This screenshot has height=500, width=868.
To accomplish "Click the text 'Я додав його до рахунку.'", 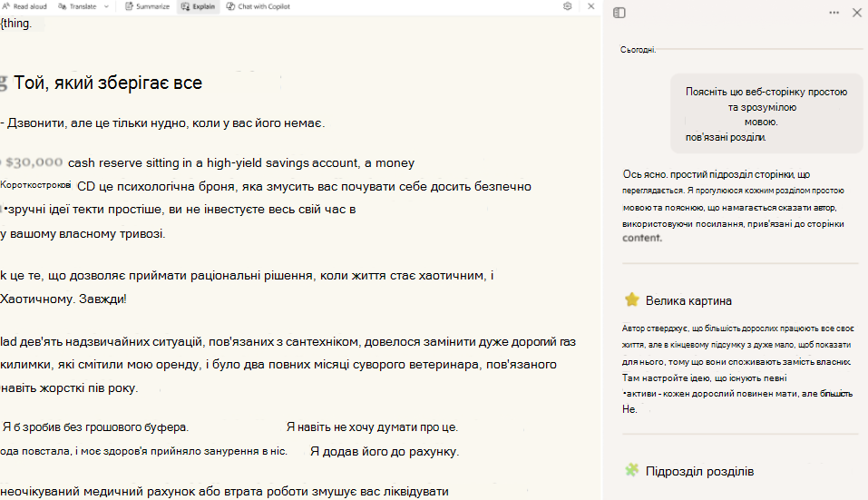I will [385, 451].
